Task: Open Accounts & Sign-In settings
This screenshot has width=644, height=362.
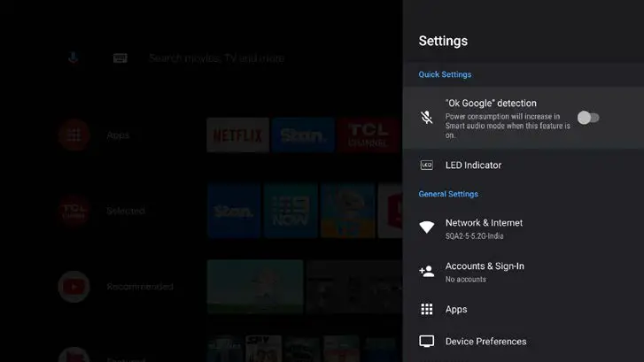Action: [485, 266]
